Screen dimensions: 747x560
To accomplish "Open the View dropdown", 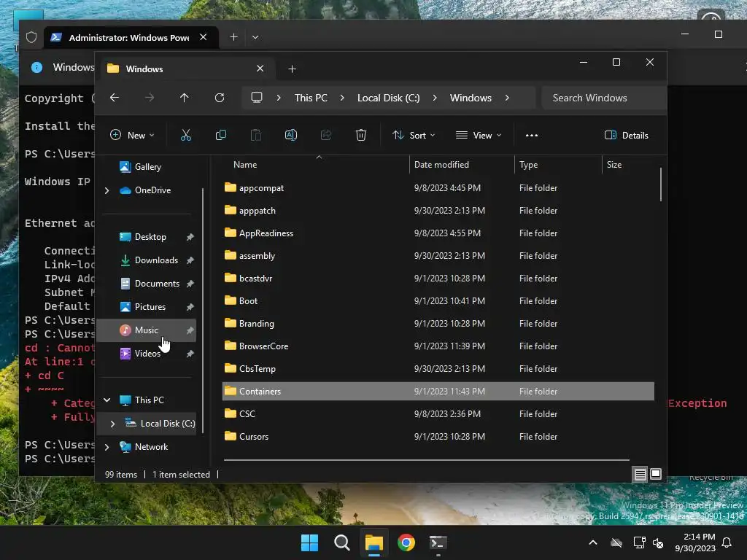I will [479, 135].
